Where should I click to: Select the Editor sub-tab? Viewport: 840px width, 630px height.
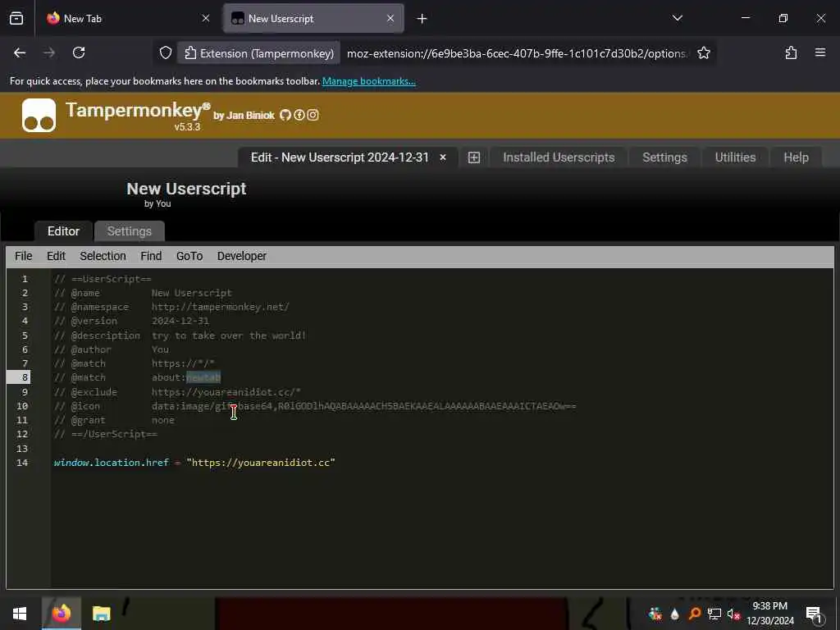pyautogui.click(x=63, y=231)
